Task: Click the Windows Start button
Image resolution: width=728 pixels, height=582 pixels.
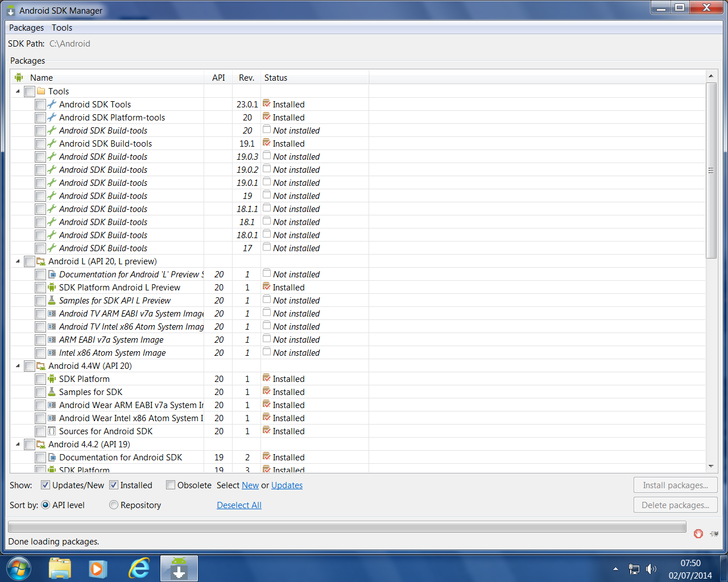Action: pos(19,568)
